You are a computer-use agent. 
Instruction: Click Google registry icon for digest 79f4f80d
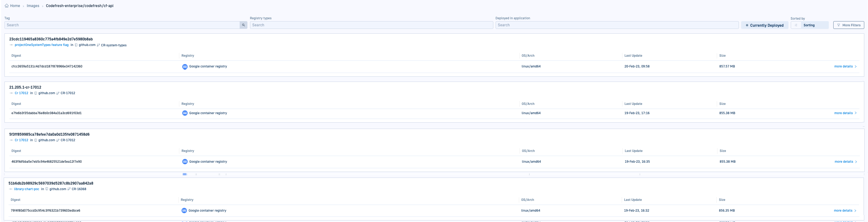tap(184, 211)
